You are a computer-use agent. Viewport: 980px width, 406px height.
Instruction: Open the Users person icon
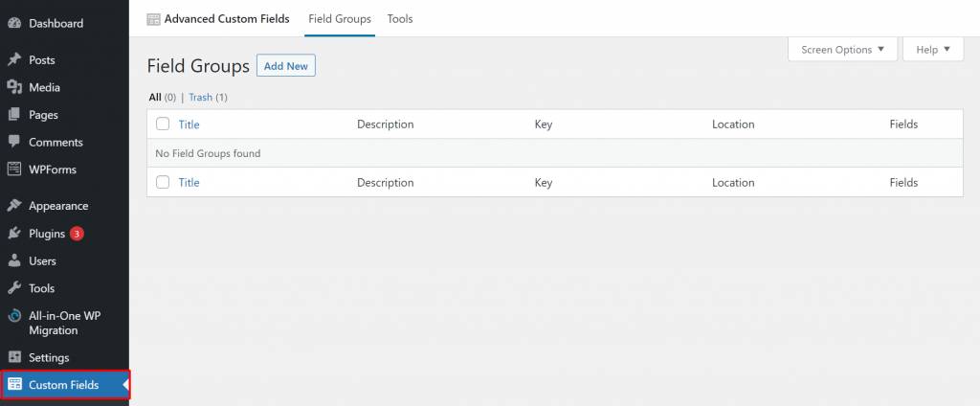(14, 260)
